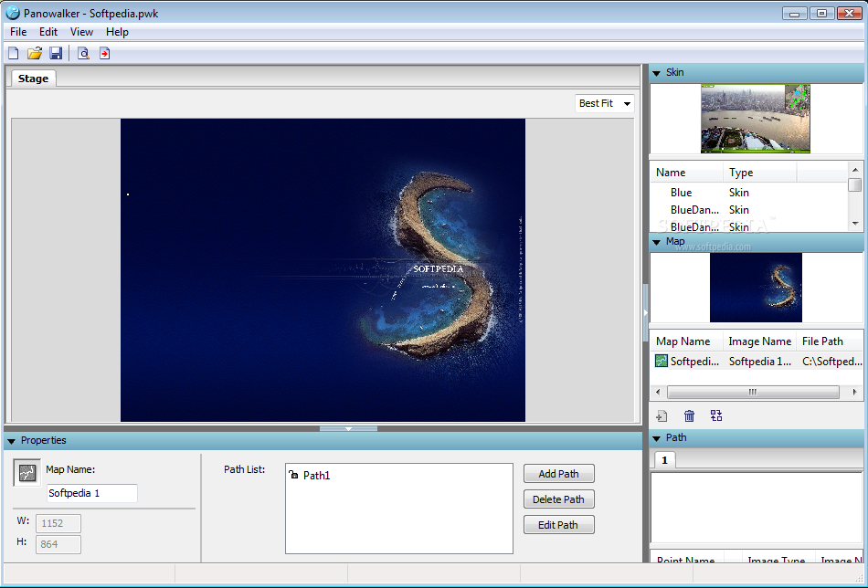This screenshot has height=588, width=868.
Task: Open the Best Fit zoom dropdown
Action: pyautogui.click(x=605, y=103)
